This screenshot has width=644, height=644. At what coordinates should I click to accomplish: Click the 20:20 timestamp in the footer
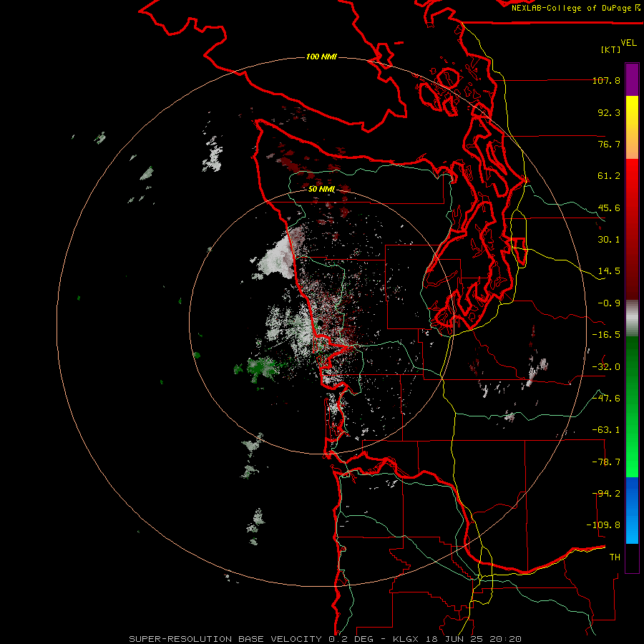click(507, 639)
